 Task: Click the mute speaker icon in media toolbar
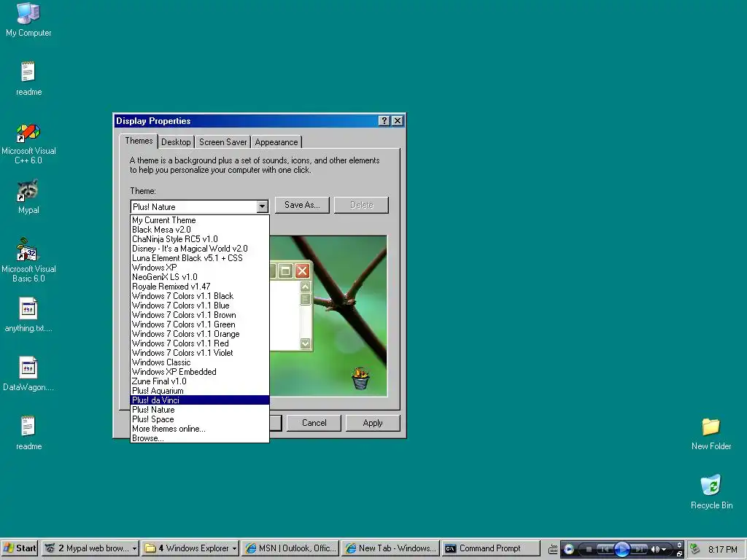655,550
